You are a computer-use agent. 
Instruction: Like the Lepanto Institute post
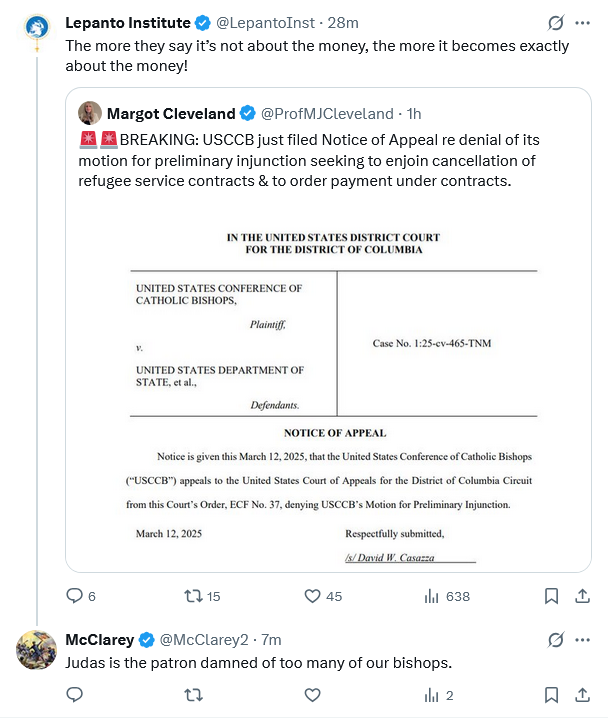(313, 596)
